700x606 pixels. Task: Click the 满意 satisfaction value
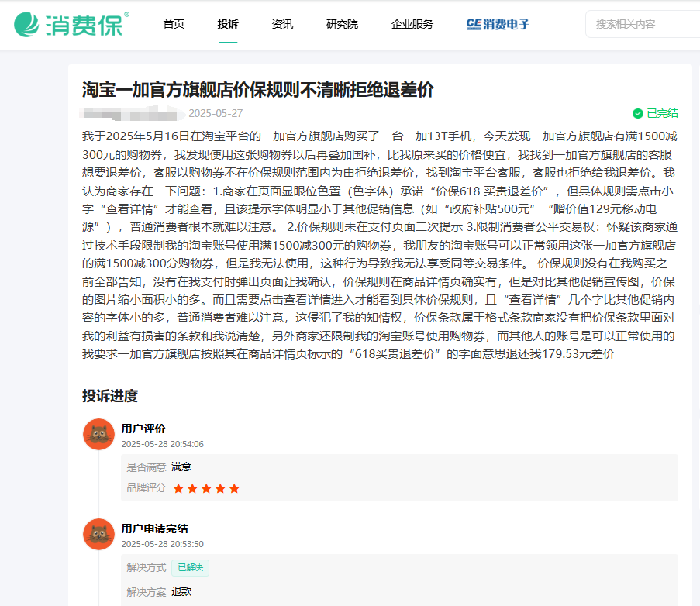click(181, 467)
